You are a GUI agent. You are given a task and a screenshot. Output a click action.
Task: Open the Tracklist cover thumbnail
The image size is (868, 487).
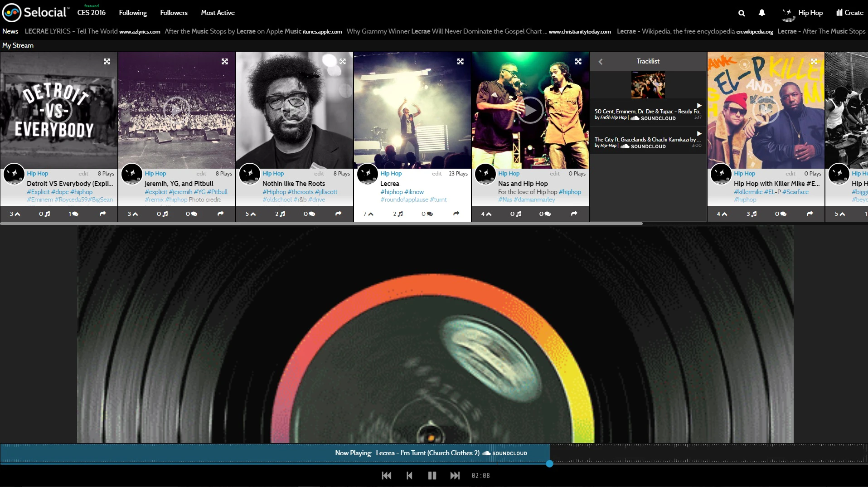coord(648,85)
